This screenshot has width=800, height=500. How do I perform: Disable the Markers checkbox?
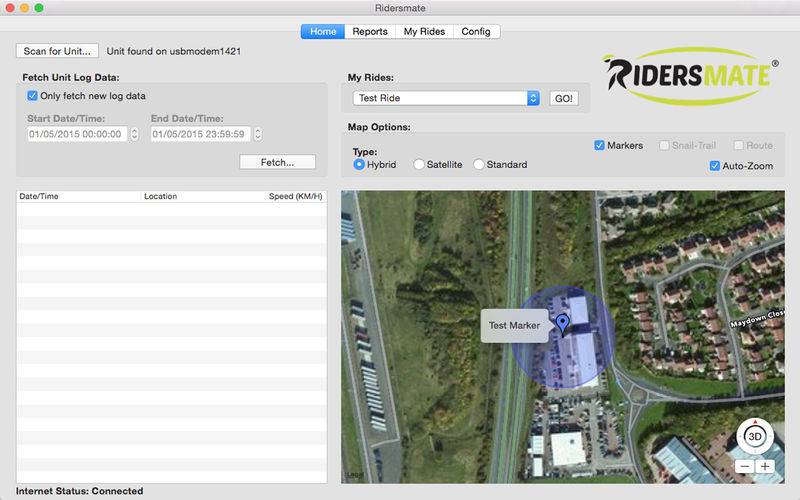[599, 145]
